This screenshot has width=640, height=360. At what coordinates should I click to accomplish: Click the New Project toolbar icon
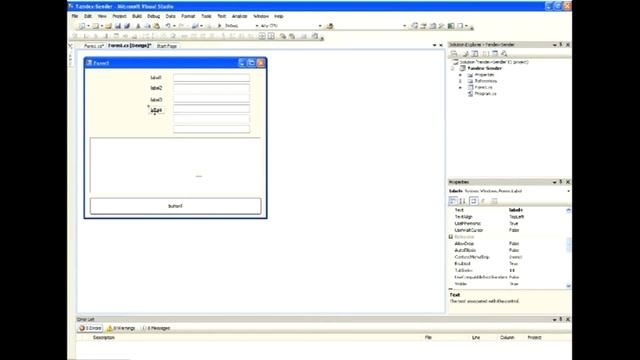coord(82,26)
